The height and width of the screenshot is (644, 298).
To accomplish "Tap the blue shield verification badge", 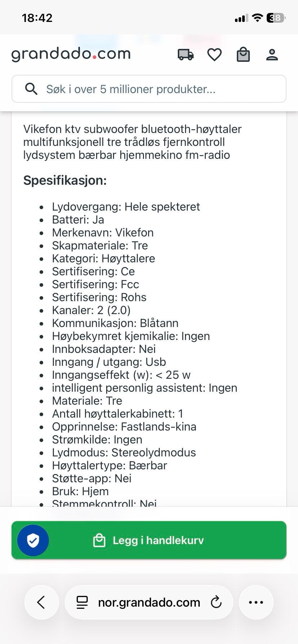I will point(33,540).
